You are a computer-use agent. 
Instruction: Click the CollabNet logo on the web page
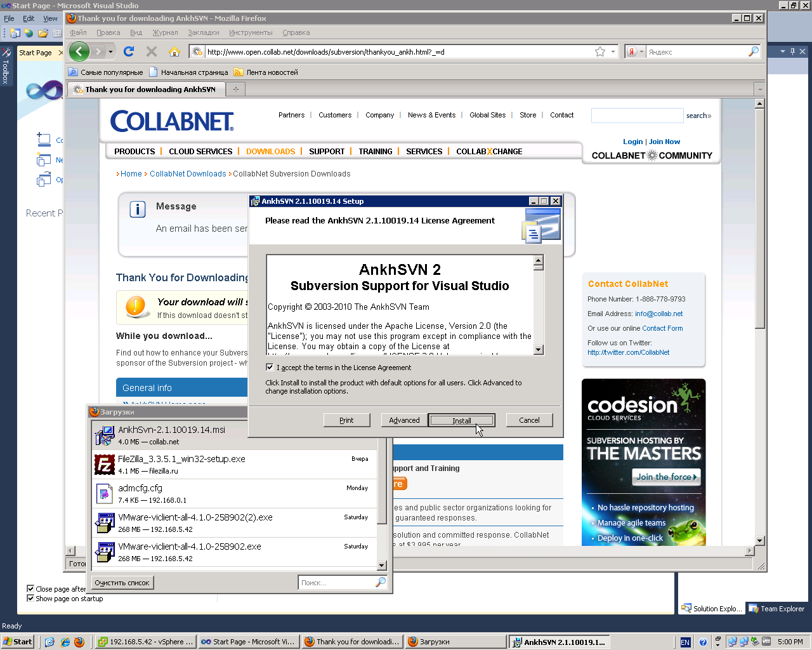pyautogui.click(x=172, y=121)
